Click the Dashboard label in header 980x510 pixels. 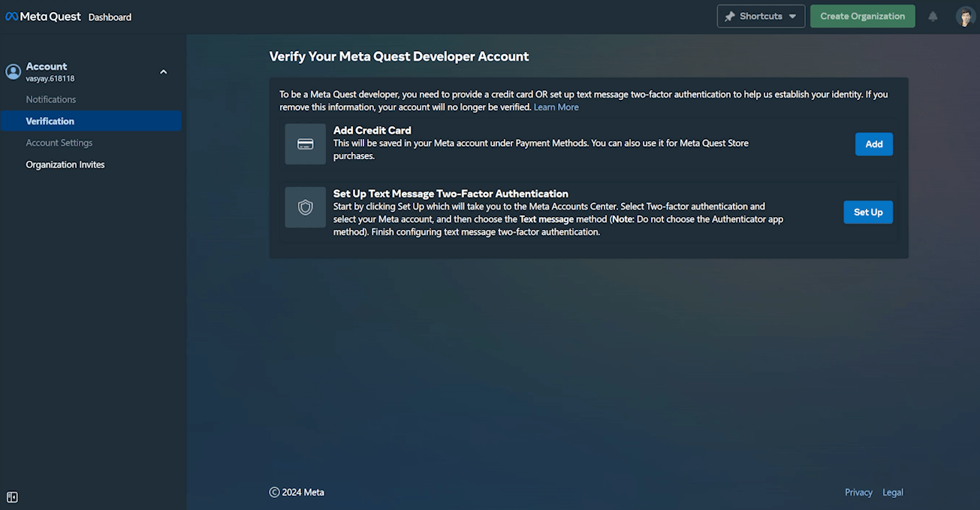(x=110, y=17)
